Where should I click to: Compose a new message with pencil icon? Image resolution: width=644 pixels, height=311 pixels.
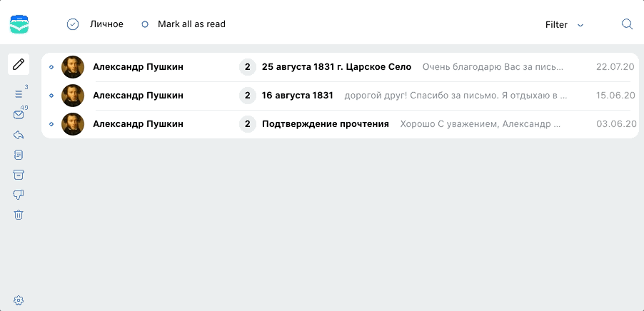pos(19,64)
